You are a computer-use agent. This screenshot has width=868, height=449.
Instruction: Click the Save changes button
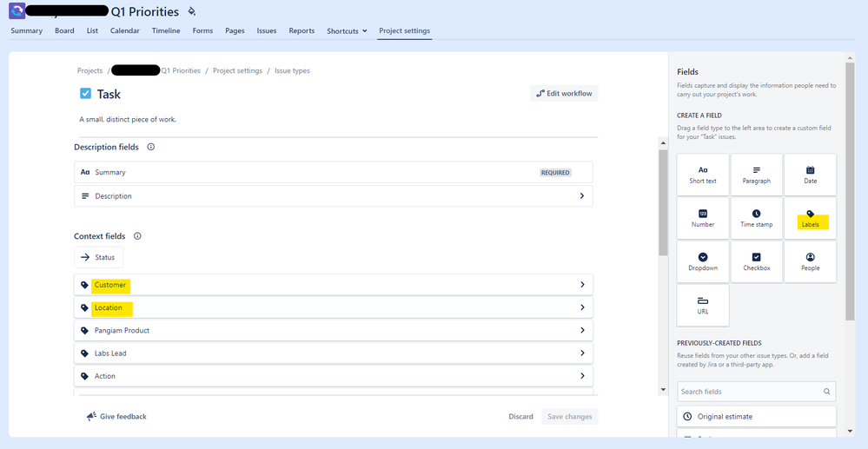point(570,416)
